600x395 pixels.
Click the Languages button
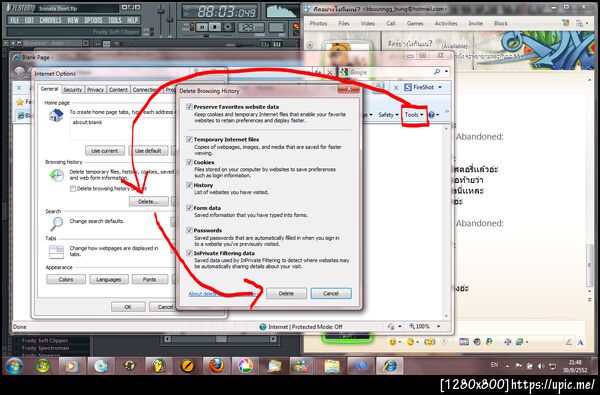[x=109, y=279]
